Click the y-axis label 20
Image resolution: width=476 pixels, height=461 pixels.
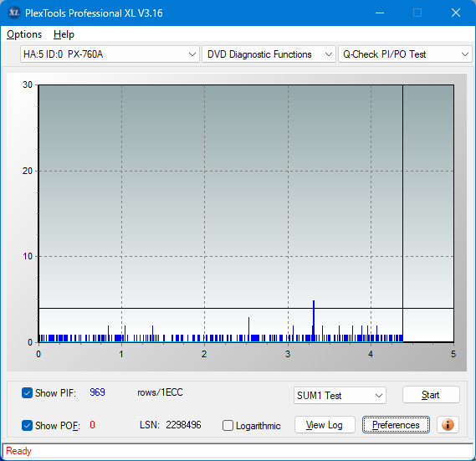click(x=28, y=171)
